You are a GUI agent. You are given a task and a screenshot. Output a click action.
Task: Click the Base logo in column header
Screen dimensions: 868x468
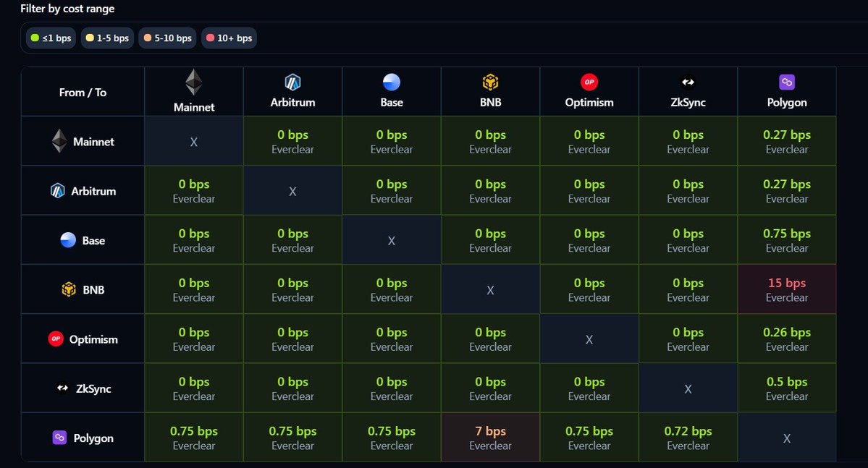(x=392, y=82)
